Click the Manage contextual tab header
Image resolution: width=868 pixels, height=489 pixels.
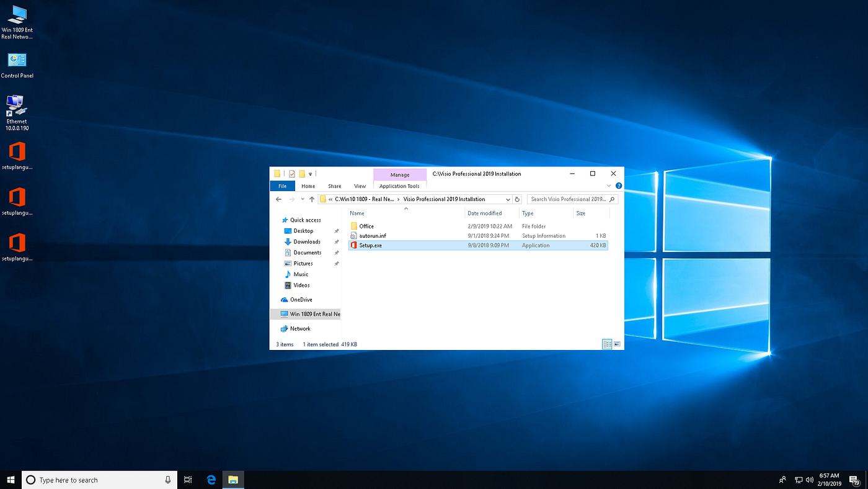400,175
